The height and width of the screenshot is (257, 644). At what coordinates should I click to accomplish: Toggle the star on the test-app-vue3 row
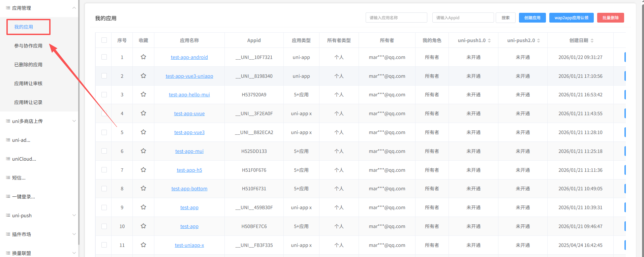(143, 132)
